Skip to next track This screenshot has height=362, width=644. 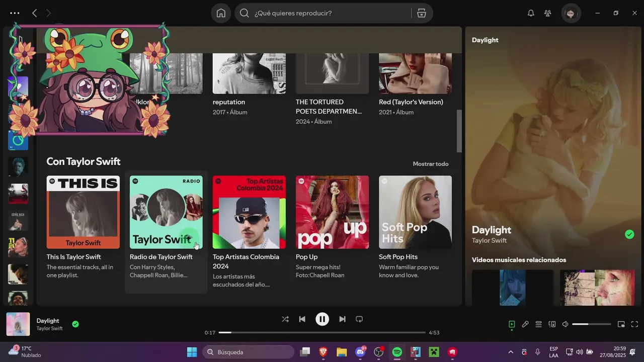[342, 319]
